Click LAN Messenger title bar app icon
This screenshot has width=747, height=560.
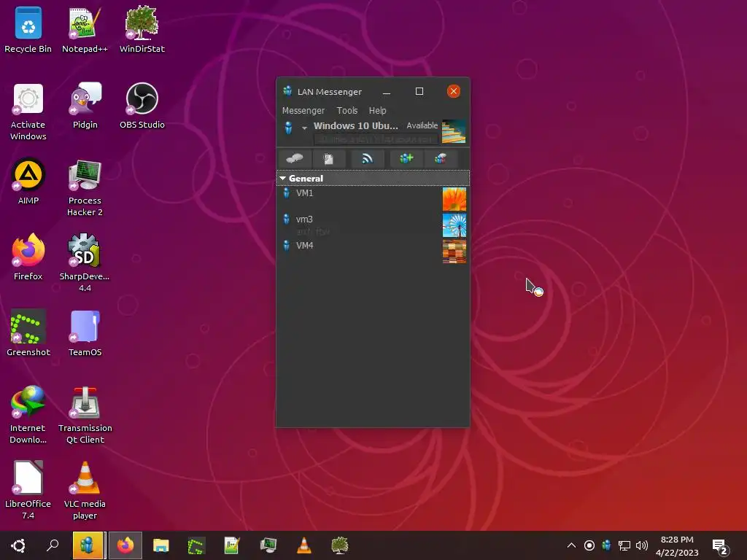pos(287,91)
